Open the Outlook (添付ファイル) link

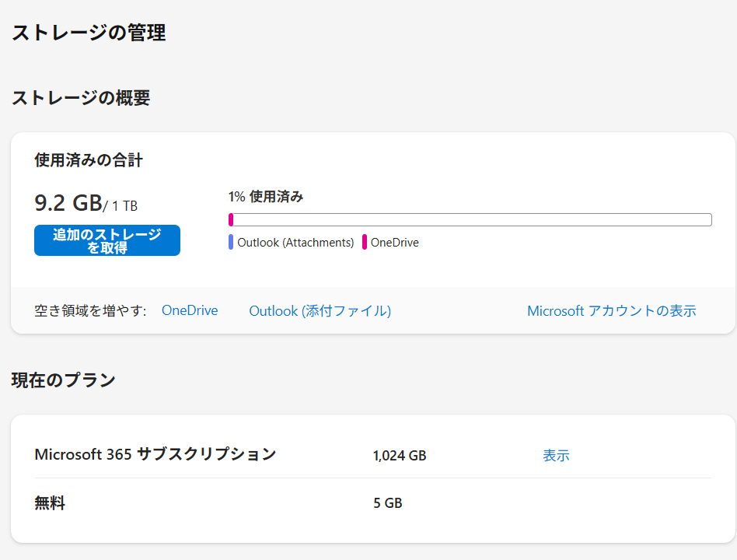tap(320, 311)
